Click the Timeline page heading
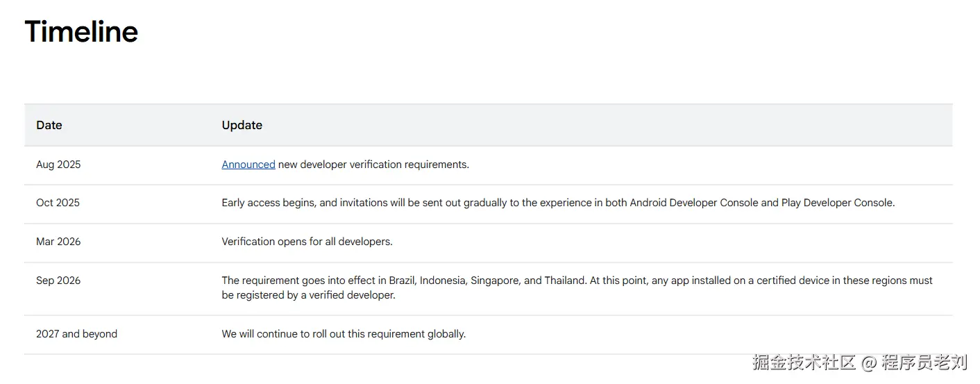 click(x=81, y=32)
